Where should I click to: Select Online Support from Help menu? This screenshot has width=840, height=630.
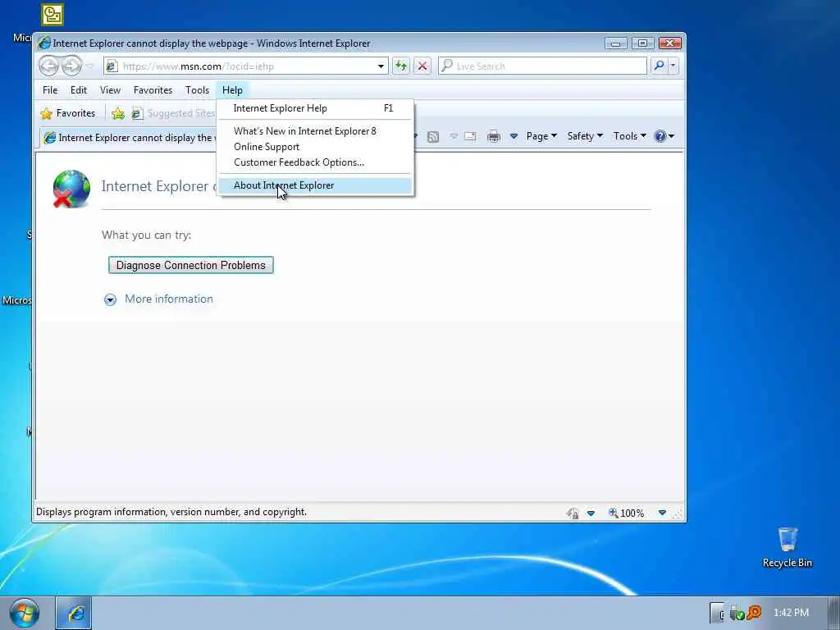click(x=316, y=147)
